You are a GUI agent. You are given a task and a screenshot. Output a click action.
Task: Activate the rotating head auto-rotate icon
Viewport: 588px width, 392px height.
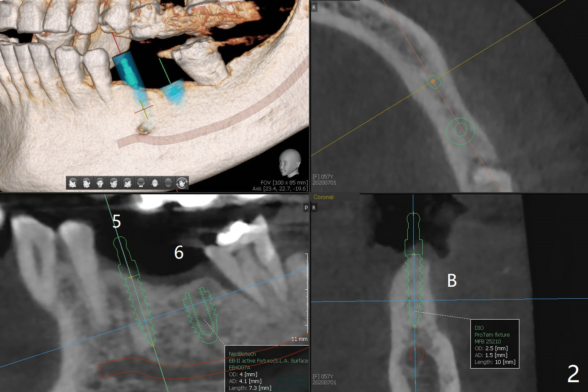tap(182, 183)
